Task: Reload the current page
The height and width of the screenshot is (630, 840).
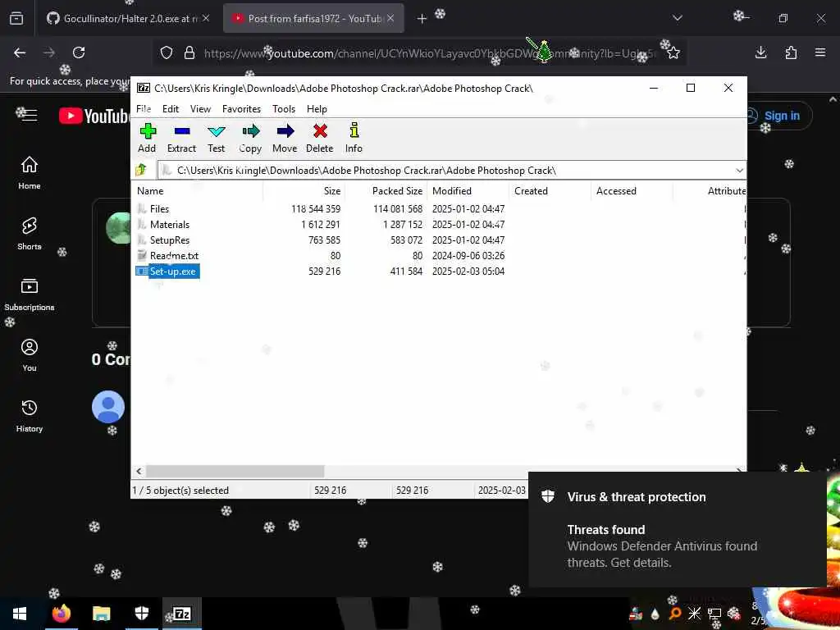Action: click(x=79, y=52)
